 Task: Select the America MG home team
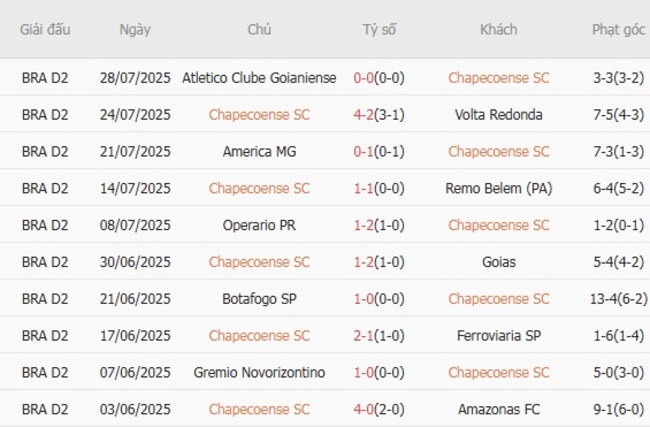pos(259,152)
